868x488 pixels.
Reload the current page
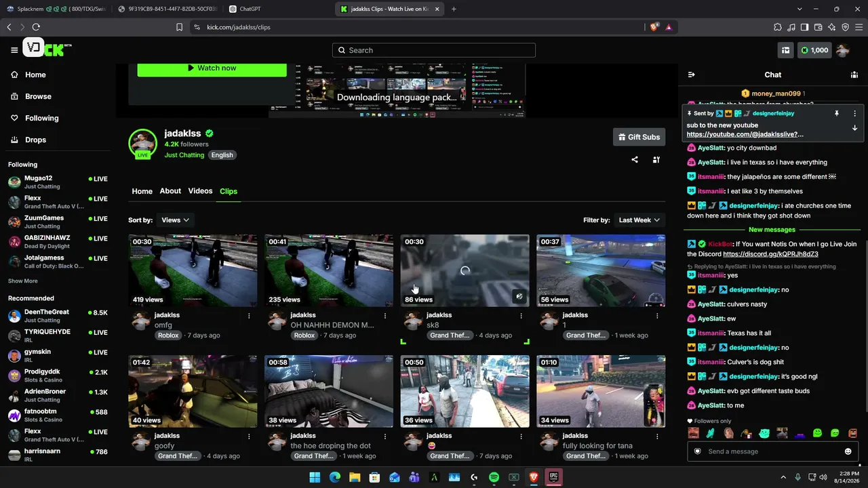coord(36,27)
